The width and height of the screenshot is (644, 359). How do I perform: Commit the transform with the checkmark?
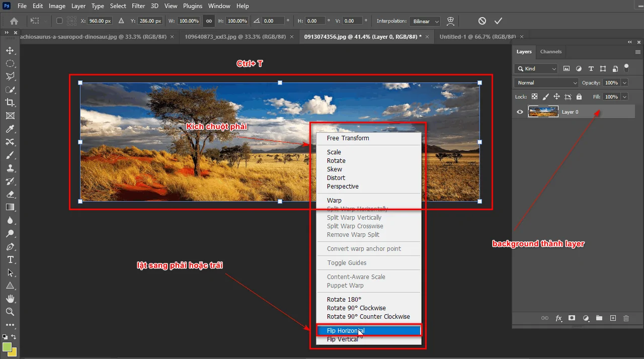coord(498,21)
